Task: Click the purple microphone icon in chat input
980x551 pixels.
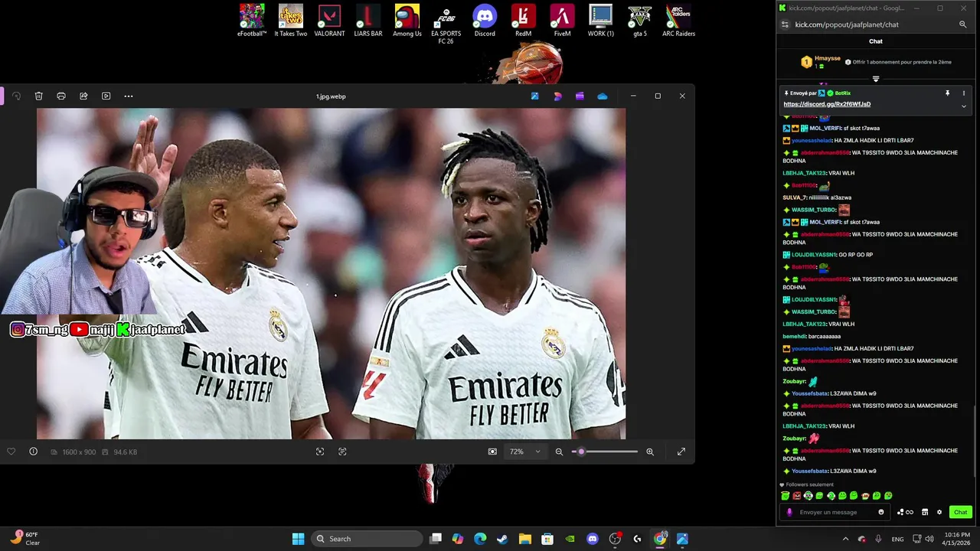Action: click(x=789, y=512)
